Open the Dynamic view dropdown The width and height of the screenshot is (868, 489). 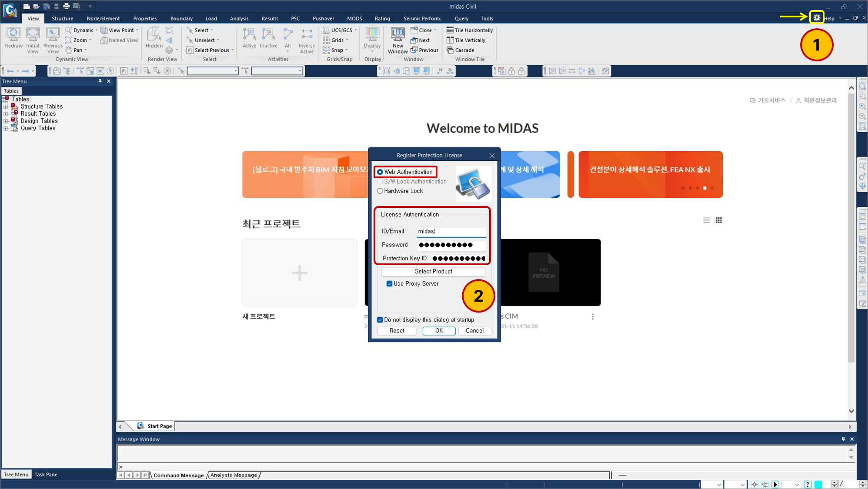point(97,30)
